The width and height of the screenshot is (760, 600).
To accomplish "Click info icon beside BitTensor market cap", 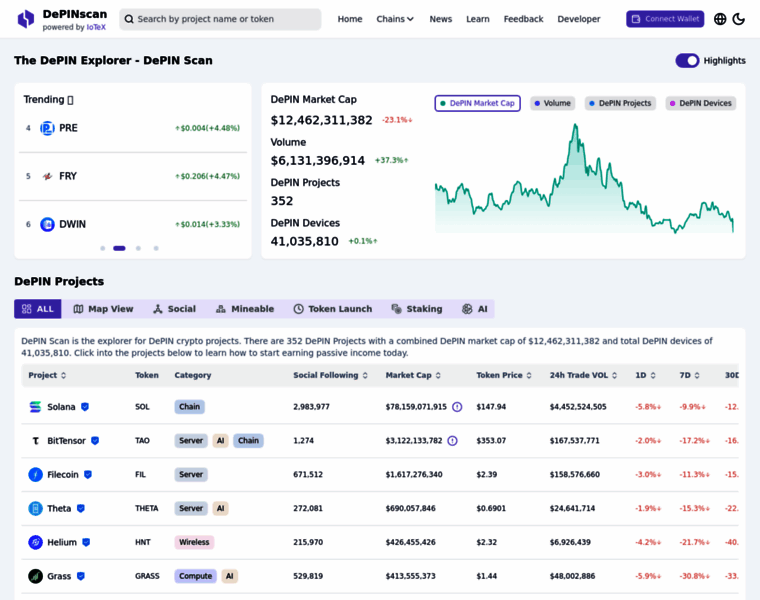I will click(452, 441).
